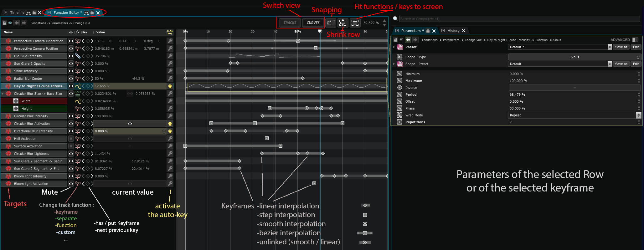Click the fit functions to screen icon
This screenshot has height=250, width=644.
(x=355, y=23)
